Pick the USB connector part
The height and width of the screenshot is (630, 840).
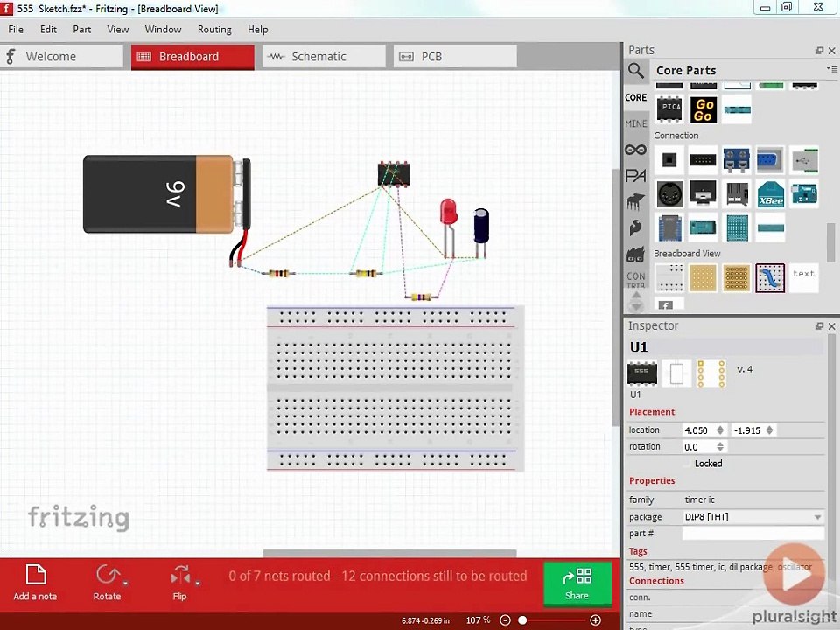(804, 159)
